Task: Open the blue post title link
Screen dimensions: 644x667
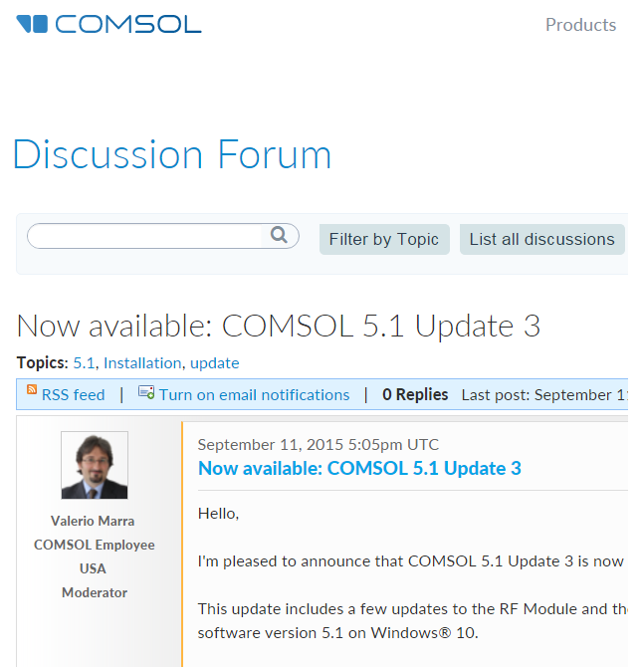Action: click(359, 468)
